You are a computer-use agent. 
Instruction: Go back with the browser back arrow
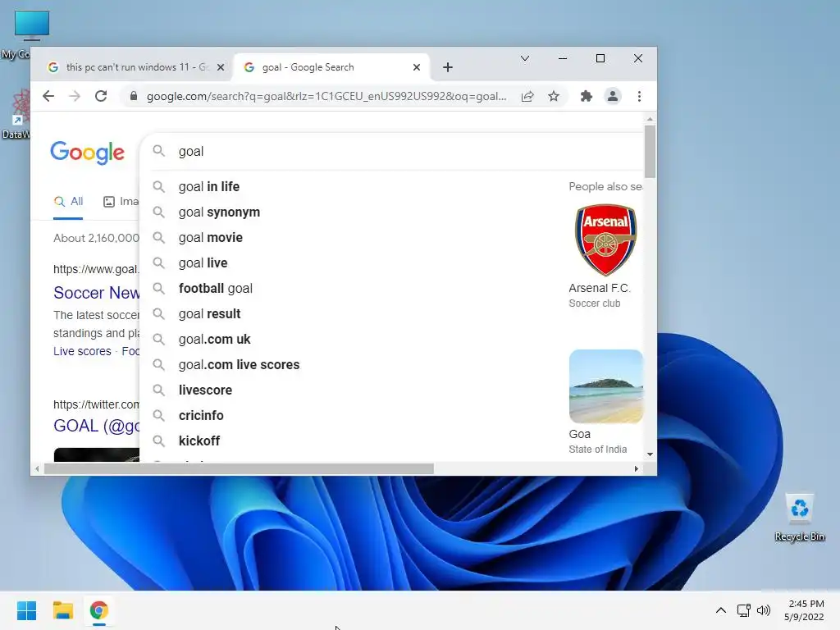point(48,97)
